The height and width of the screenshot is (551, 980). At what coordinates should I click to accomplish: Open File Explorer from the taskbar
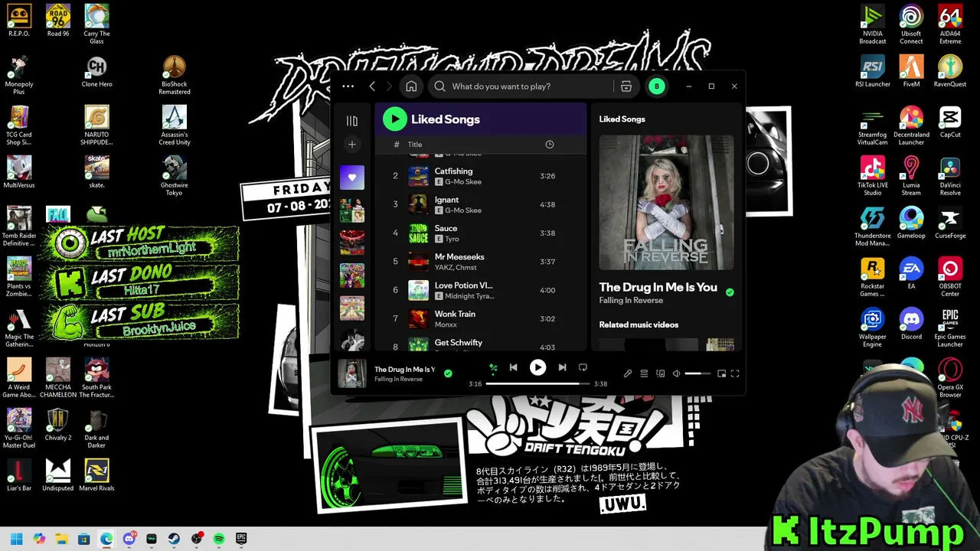point(61,539)
